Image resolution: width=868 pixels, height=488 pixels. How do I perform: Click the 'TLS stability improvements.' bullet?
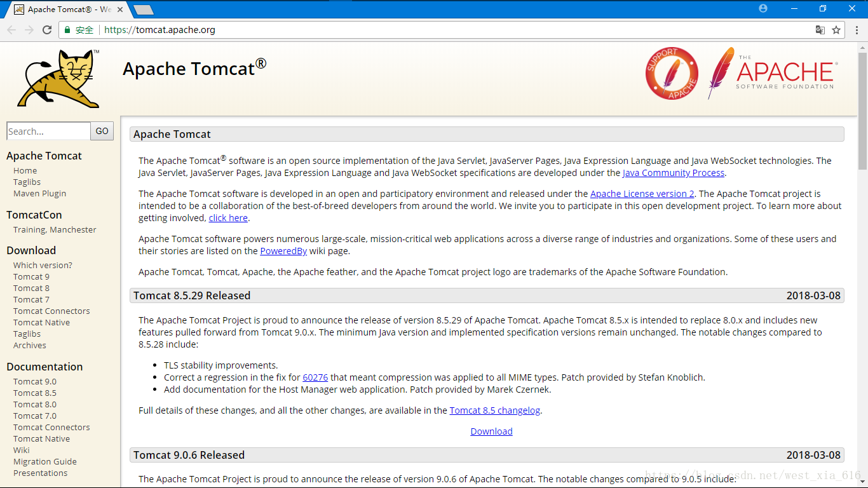pos(221,365)
